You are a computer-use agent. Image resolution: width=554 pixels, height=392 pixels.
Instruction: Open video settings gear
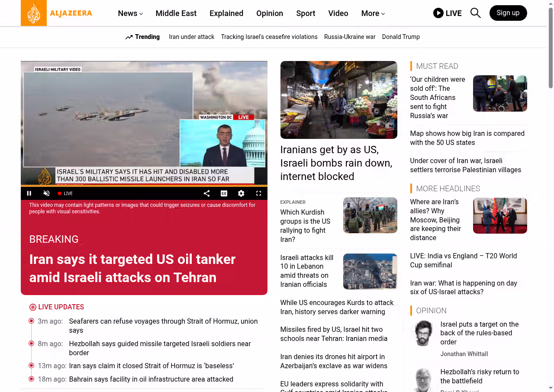pyautogui.click(x=241, y=193)
